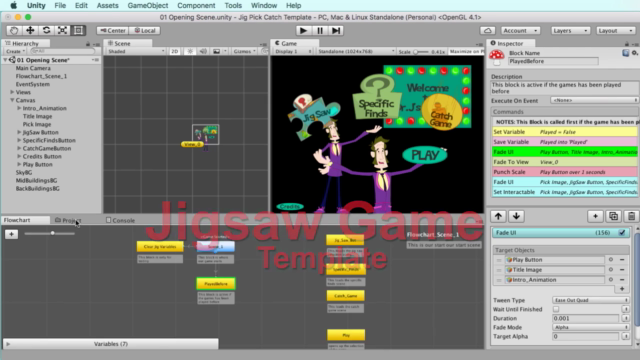
Task: Collapse Canvas in Hierarchy
Action: click(x=12, y=100)
